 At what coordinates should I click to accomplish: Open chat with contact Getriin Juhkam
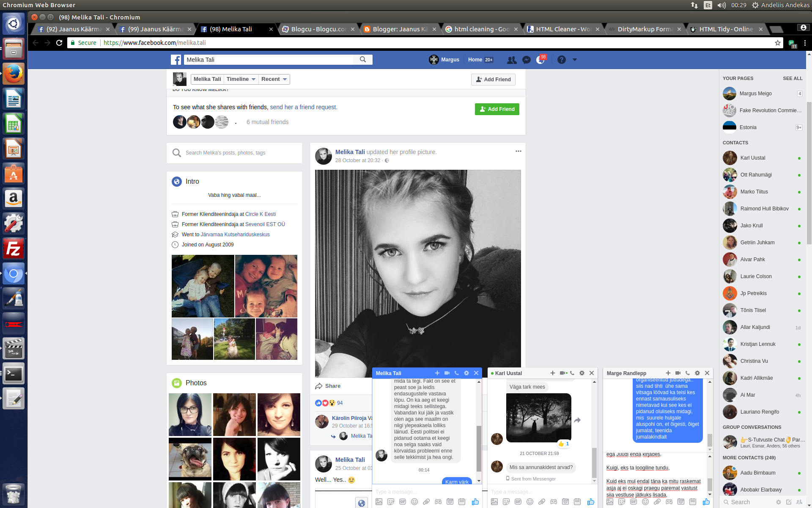762,243
